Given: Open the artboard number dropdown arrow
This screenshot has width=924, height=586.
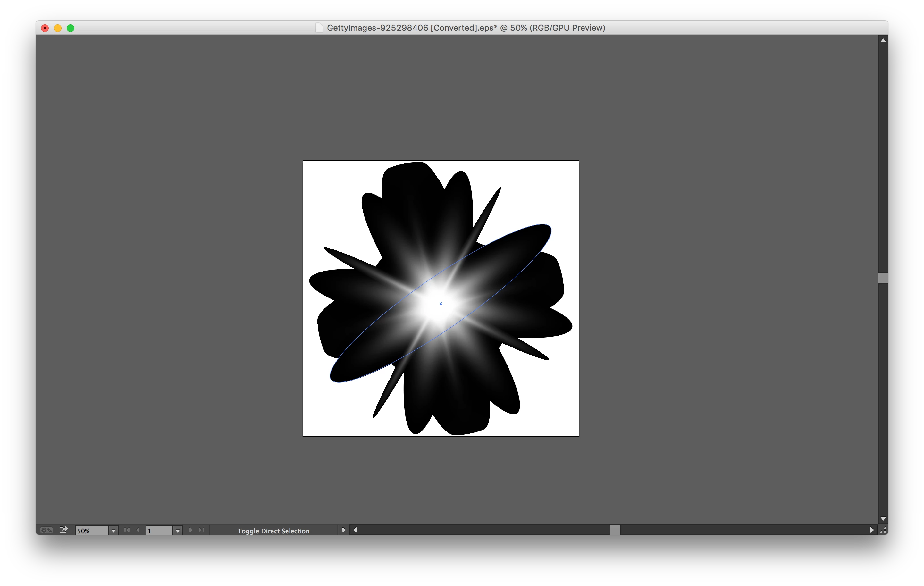Looking at the screenshot, I should point(177,531).
